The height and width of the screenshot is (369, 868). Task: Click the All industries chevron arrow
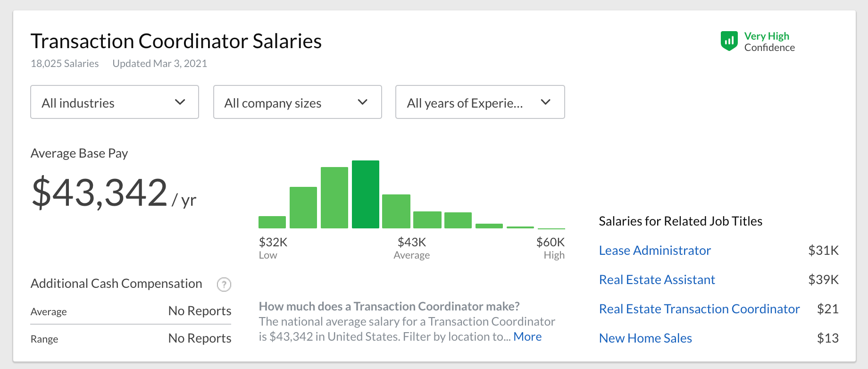[180, 102]
